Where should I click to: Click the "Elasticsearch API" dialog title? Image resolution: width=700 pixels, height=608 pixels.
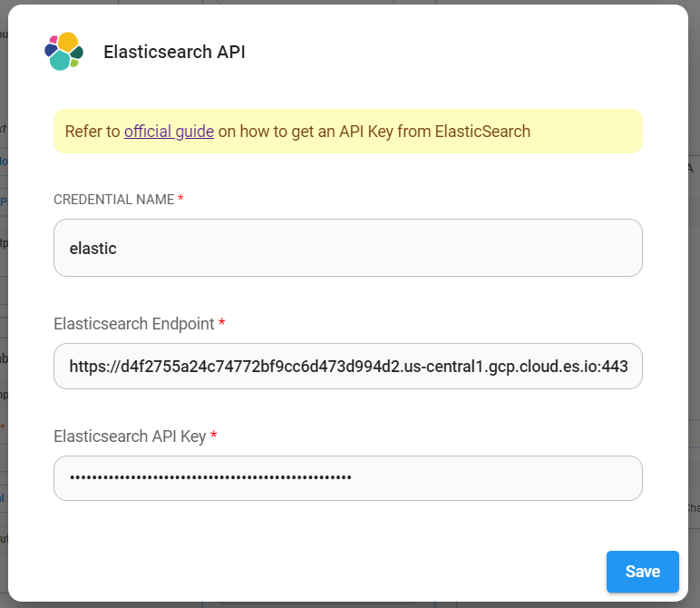(174, 52)
